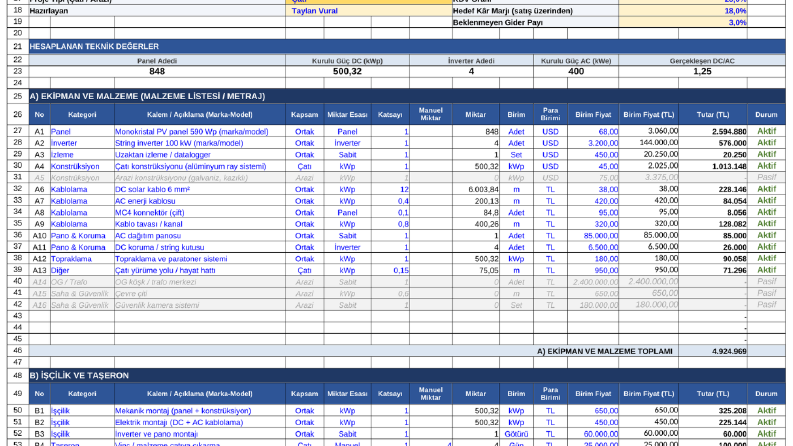Click 'DC koruma / string kutusu' cell
Image resolution: width=793 pixels, height=446 pixels.
[200, 247]
